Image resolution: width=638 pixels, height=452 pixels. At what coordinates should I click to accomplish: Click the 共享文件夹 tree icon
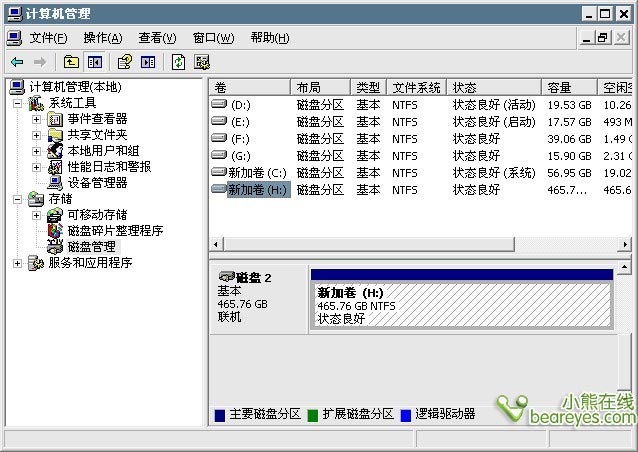coord(55,135)
